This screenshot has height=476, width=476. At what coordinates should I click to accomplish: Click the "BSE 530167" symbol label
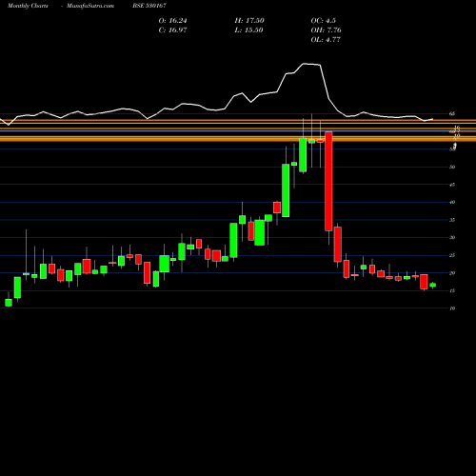tap(149, 6)
